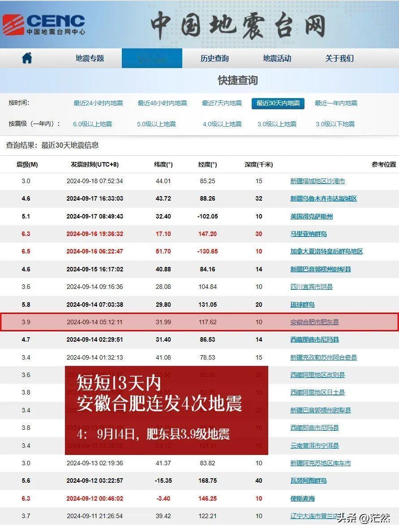Select time cell 2024-09-18 07:52:34
399x532 pixels.
[94, 181]
